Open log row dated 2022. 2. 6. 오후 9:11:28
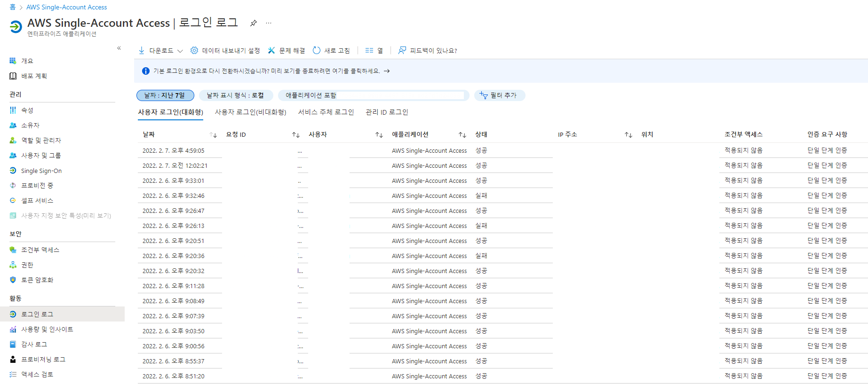Image resolution: width=868 pixels, height=384 pixels. coord(503,286)
